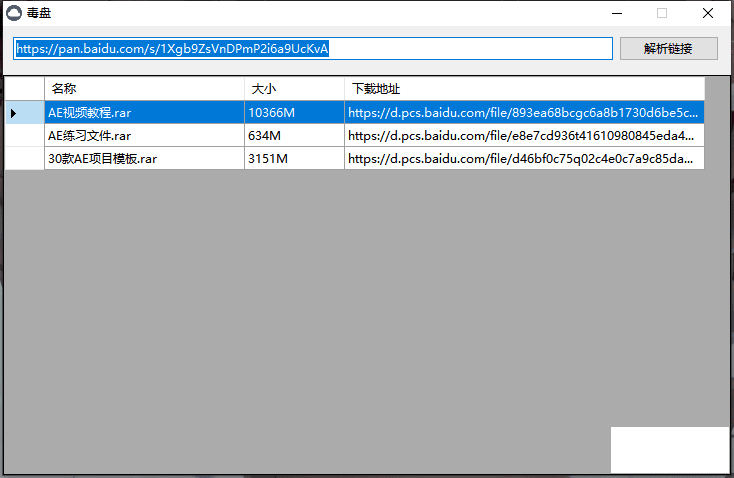Click the 10366M size cell

294,112
